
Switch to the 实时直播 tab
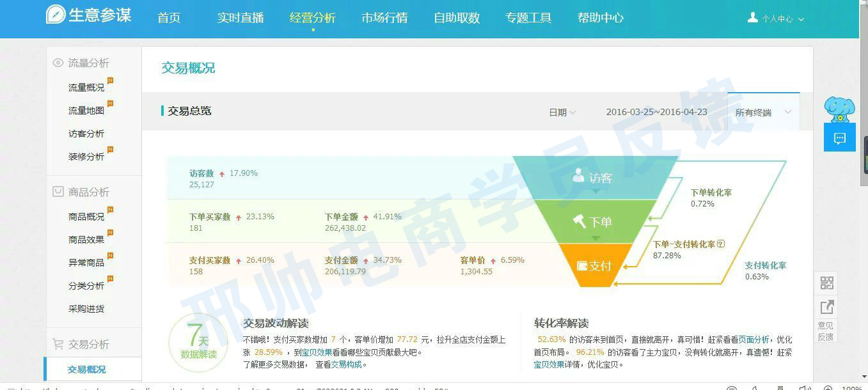241,18
